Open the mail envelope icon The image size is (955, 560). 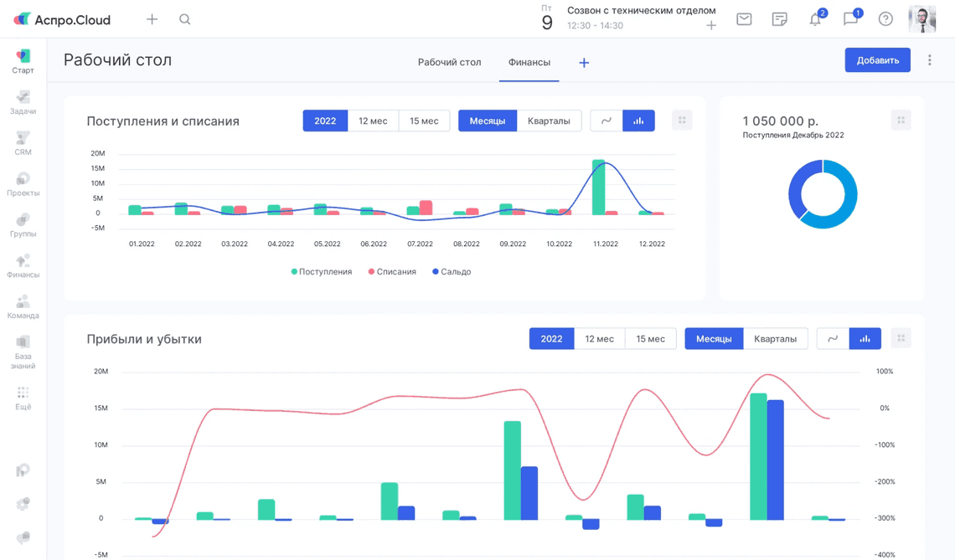click(744, 19)
